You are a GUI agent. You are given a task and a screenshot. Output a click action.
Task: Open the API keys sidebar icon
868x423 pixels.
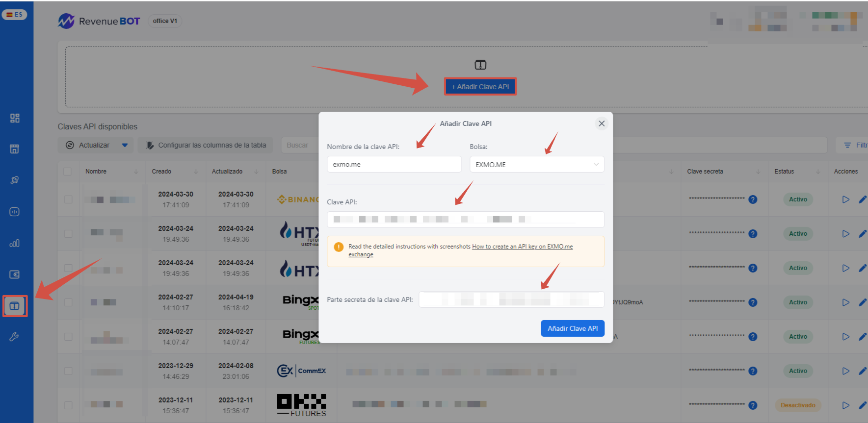[x=15, y=306]
